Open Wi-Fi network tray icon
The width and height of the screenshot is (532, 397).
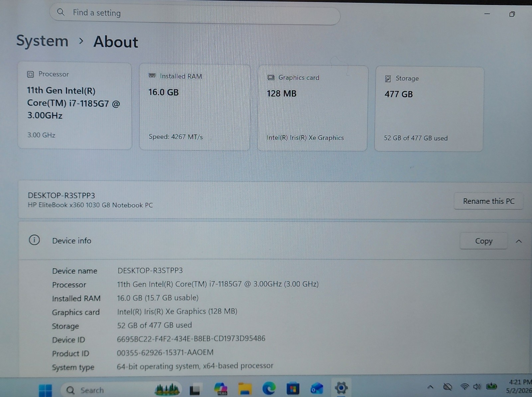click(x=465, y=386)
